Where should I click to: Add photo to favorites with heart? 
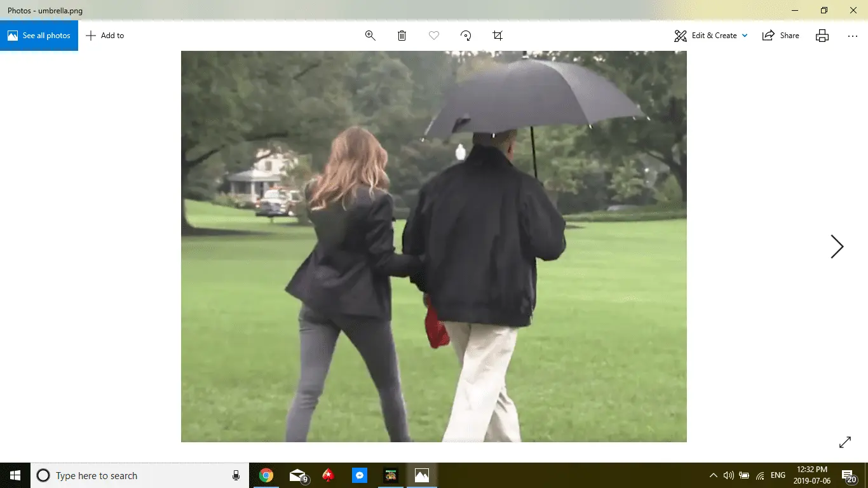pos(434,36)
